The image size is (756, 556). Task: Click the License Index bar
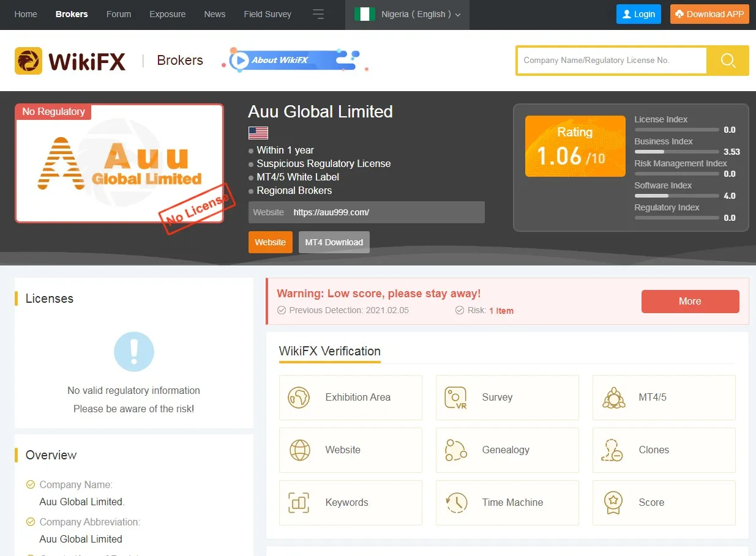coord(676,130)
